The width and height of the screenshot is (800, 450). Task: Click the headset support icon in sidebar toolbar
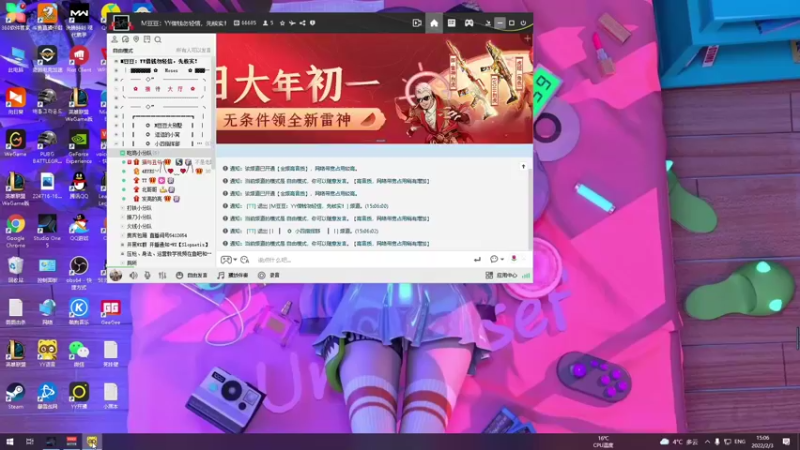coord(125,39)
